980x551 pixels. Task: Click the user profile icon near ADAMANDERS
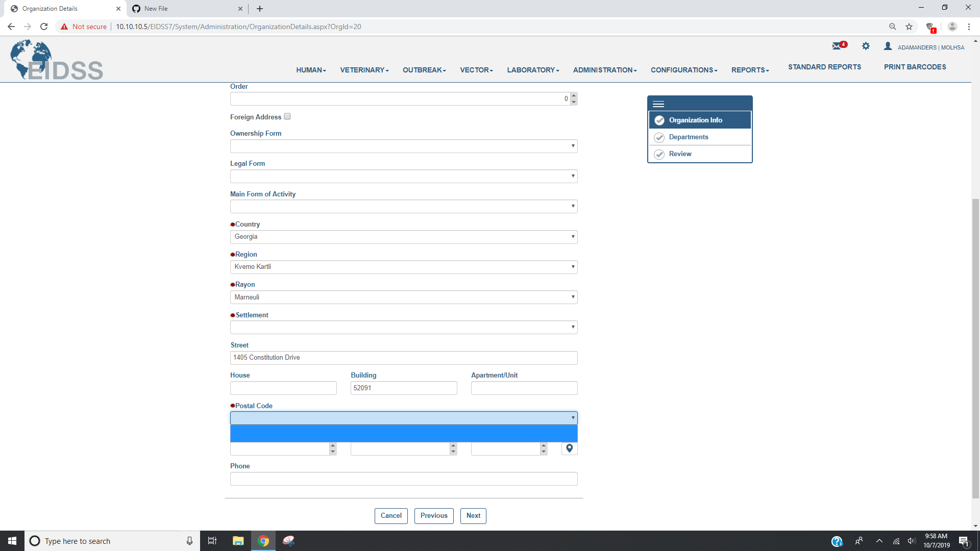pyautogui.click(x=888, y=46)
